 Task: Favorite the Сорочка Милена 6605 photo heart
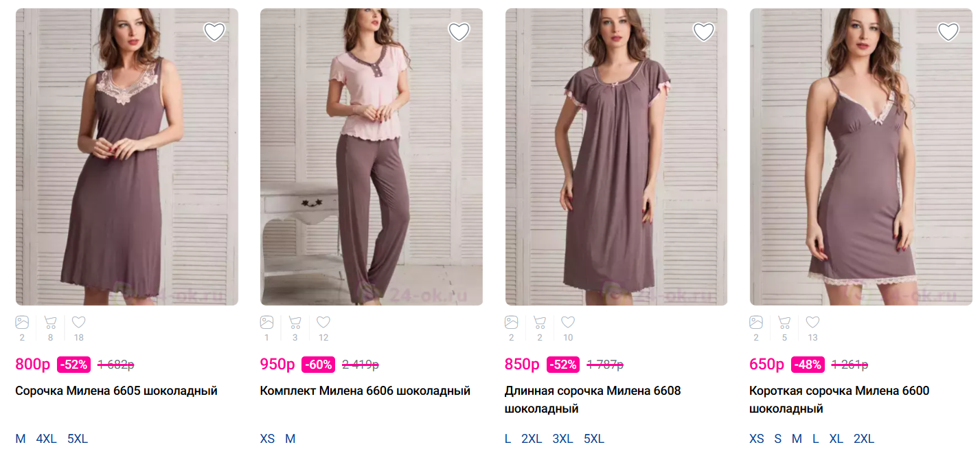214,32
